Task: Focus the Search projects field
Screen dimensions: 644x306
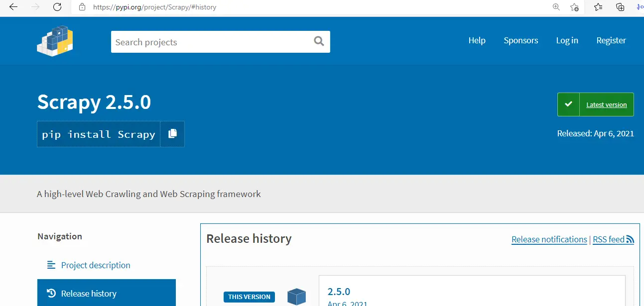Action: pos(212,42)
